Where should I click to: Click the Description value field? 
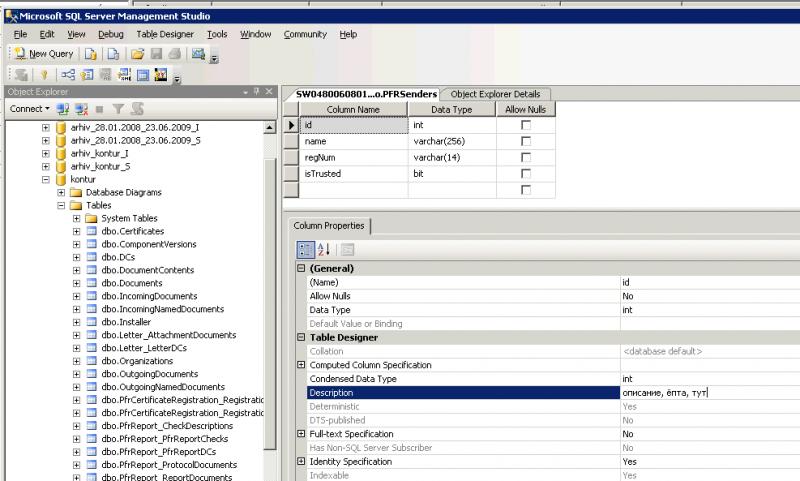[x=710, y=393]
